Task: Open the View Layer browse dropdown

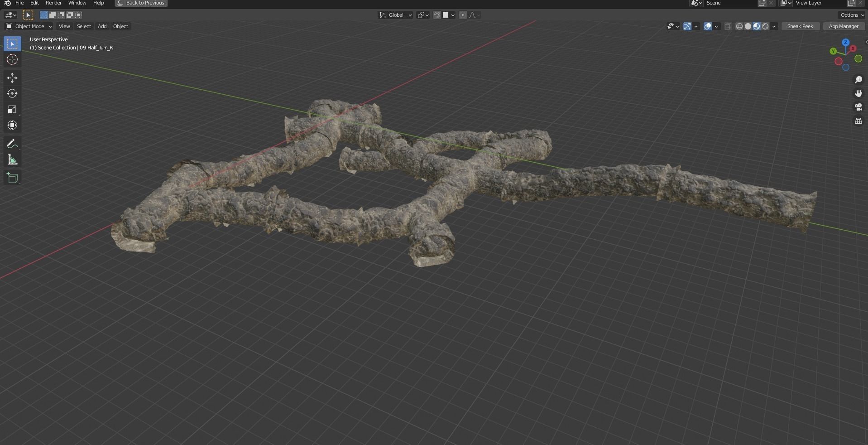Action: [x=786, y=3]
